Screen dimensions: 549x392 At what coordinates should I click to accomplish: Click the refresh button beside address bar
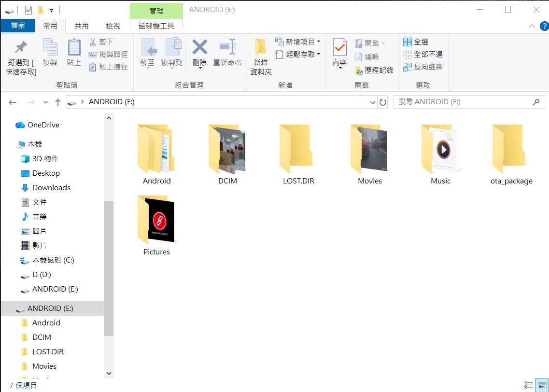pyautogui.click(x=383, y=102)
